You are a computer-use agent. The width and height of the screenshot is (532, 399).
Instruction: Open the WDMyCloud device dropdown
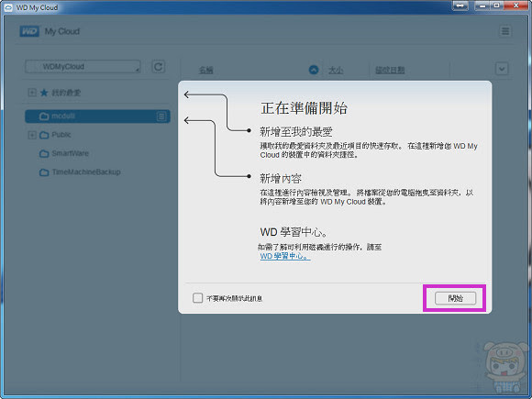pyautogui.click(x=83, y=66)
